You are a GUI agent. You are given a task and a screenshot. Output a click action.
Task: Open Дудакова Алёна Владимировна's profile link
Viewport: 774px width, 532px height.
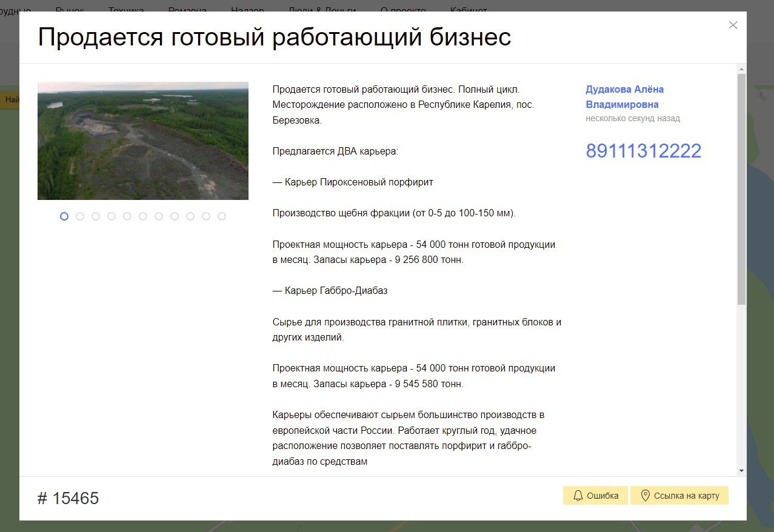point(624,97)
